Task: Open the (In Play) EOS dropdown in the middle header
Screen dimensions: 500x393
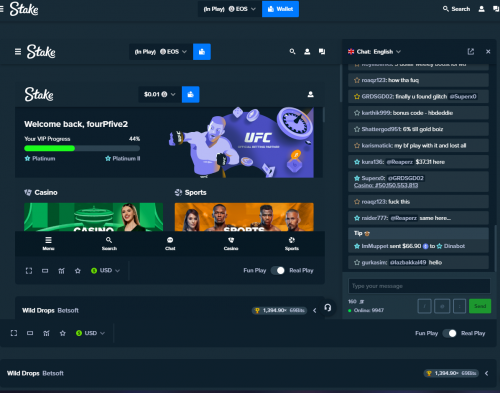Action: (x=161, y=52)
